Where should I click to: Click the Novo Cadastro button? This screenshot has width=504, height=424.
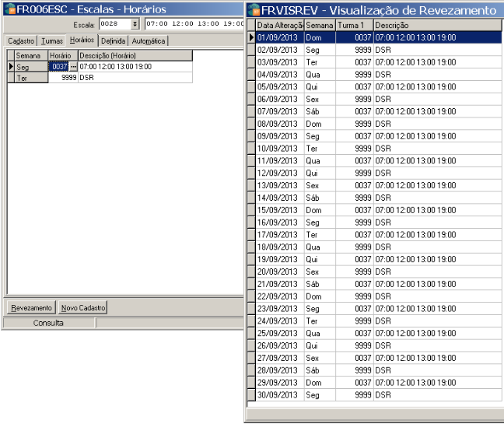click(83, 307)
